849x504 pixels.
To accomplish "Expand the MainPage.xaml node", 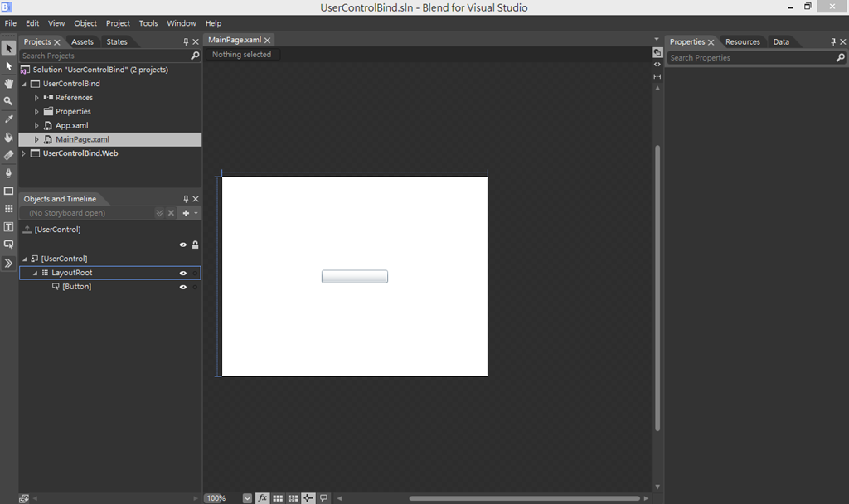I will tap(36, 139).
